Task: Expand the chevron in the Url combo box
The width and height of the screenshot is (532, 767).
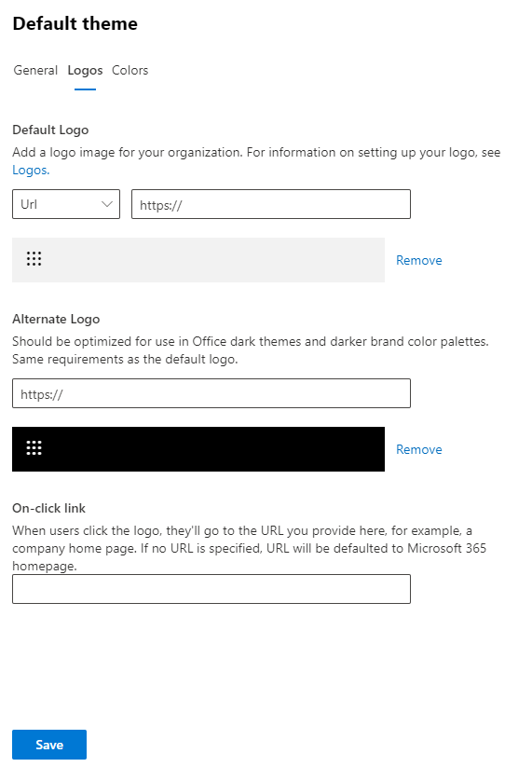Action: [x=107, y=204]
